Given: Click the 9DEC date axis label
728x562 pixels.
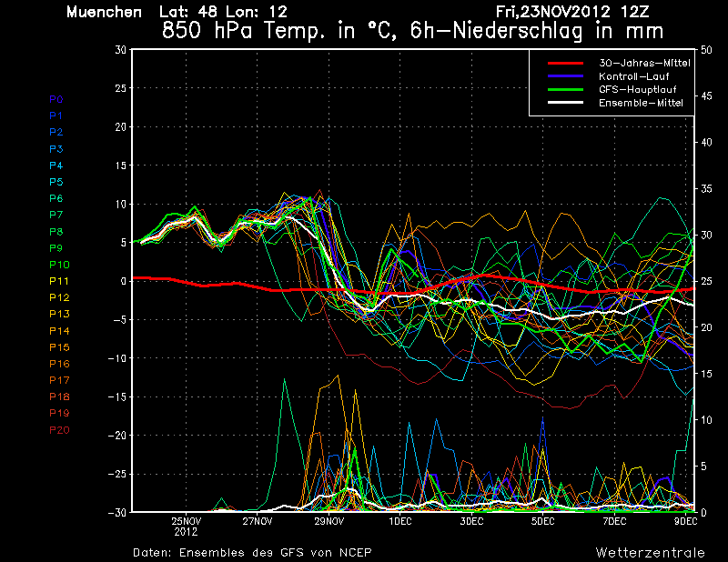Looking at the screenshot, I should coord(686,521).
